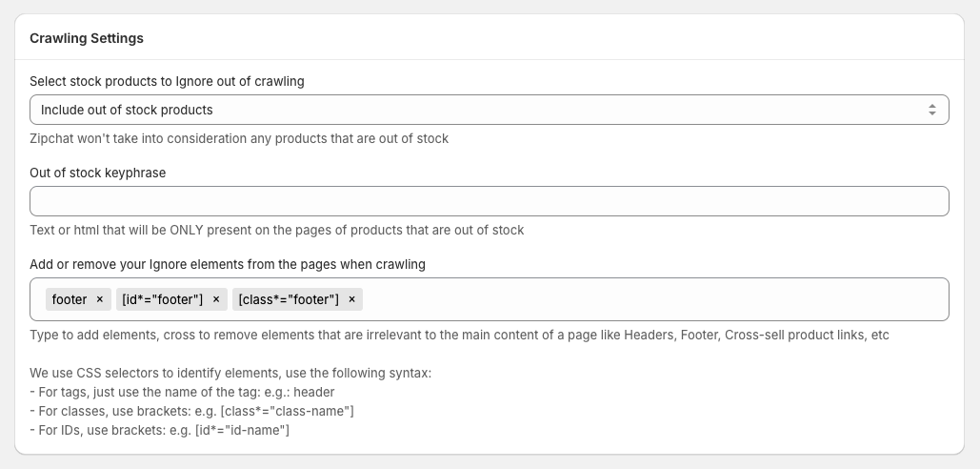The width and height of the screenshot is (980, 469).
Task: Click the "For classes, use brackets" example line
Action: [x=191, y=411]
